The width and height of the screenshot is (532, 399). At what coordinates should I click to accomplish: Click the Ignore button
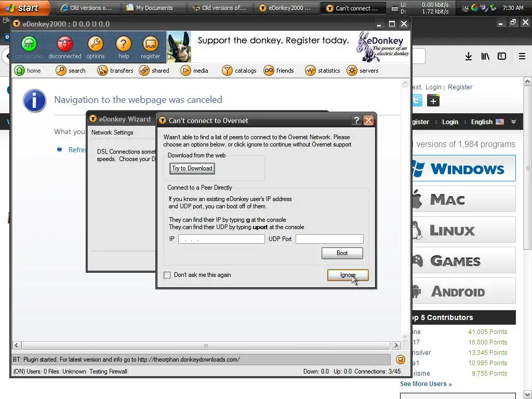click(x=348, y=275)
